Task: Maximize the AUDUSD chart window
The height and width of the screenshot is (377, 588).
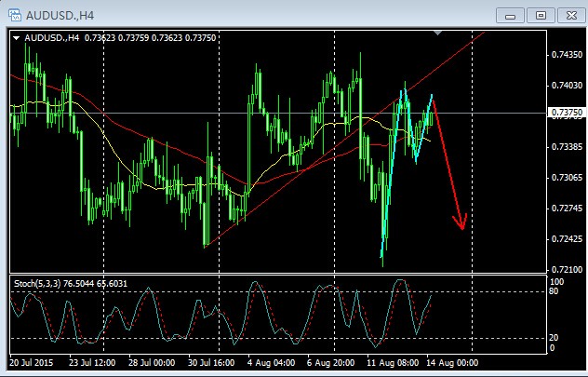Action: click(541, 16)
